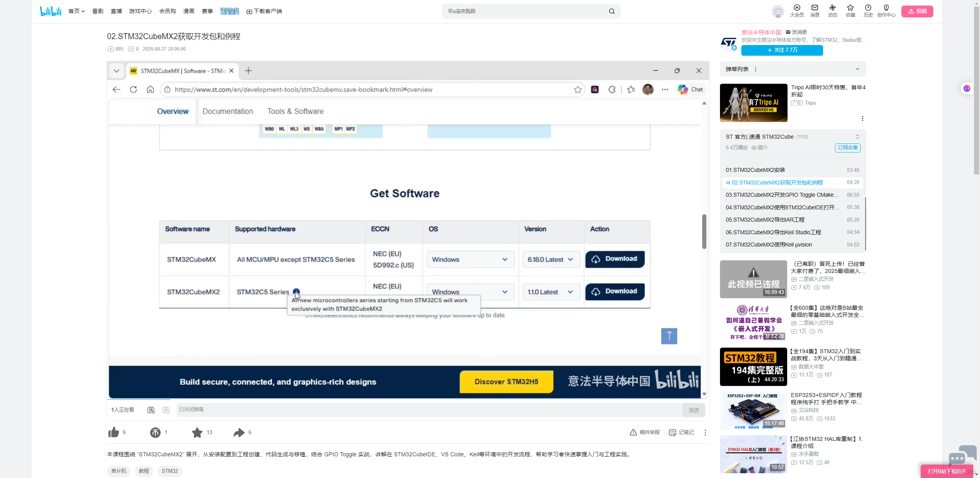The image size is (980, 478).
Task: Share the video with arrow icon
Action: [239, 433]
